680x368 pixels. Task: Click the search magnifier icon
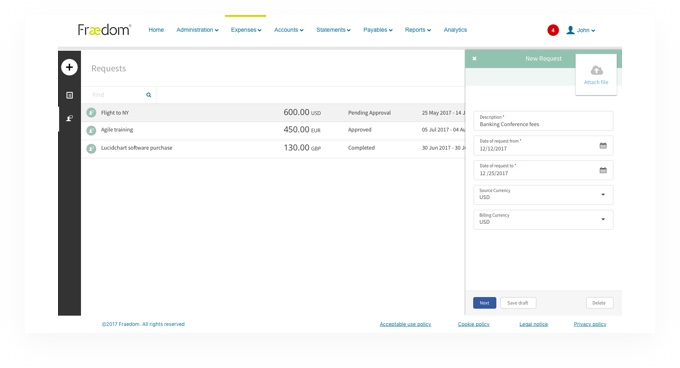(x=148, y=95)
